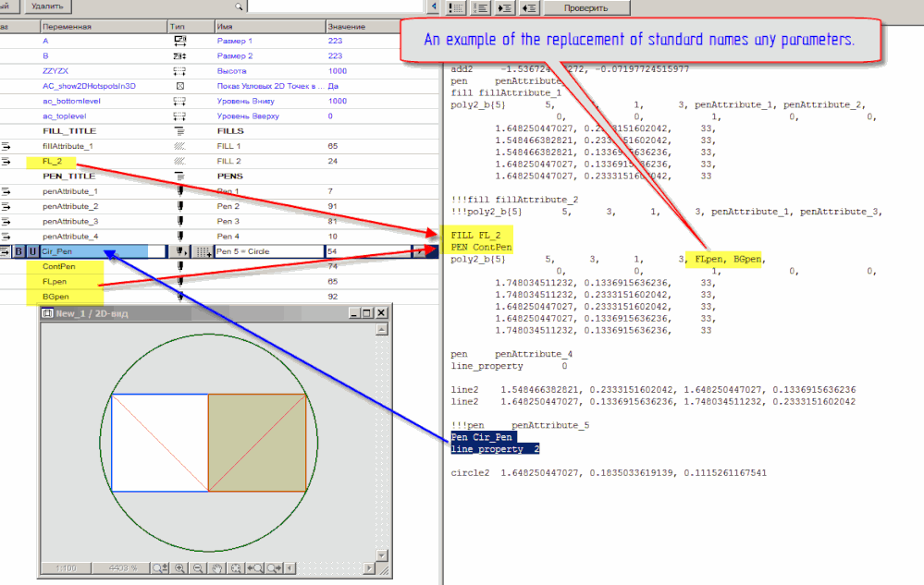Image resolution: width=924 pixels, height=585 pixels.
Task: Open the 1:100 scale selector in 2D view
Action: pos(66,568)
